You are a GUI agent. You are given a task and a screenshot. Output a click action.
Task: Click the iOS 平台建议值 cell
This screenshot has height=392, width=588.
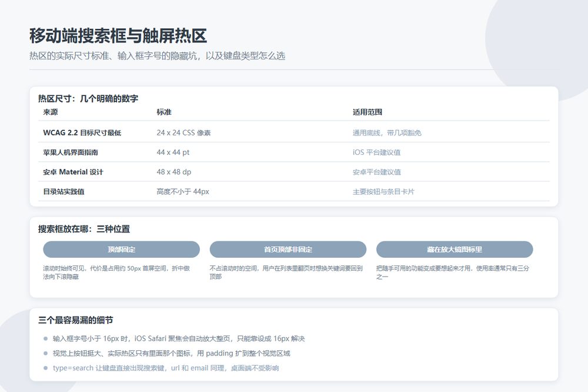pyautogui.click(x=376, y=152)
